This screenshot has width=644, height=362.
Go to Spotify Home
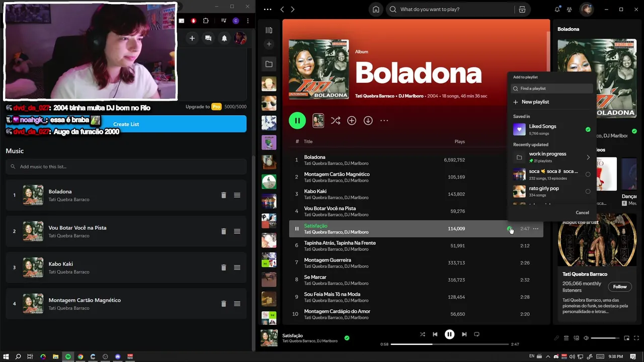376,9
